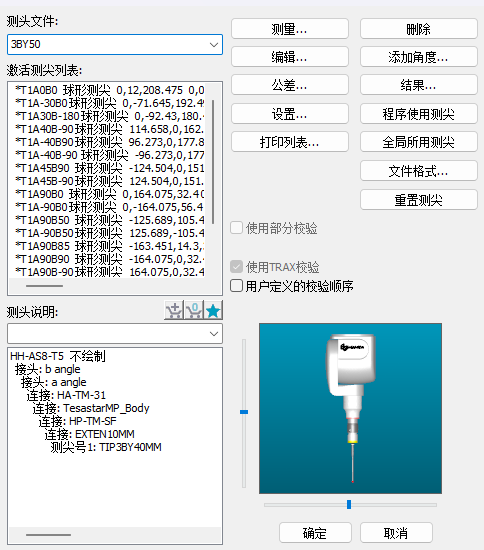This screenshot has height=550, width=484.
Task: Toggle the 使用TRAX校验 checkbox
Action: [x=236, y=267]
